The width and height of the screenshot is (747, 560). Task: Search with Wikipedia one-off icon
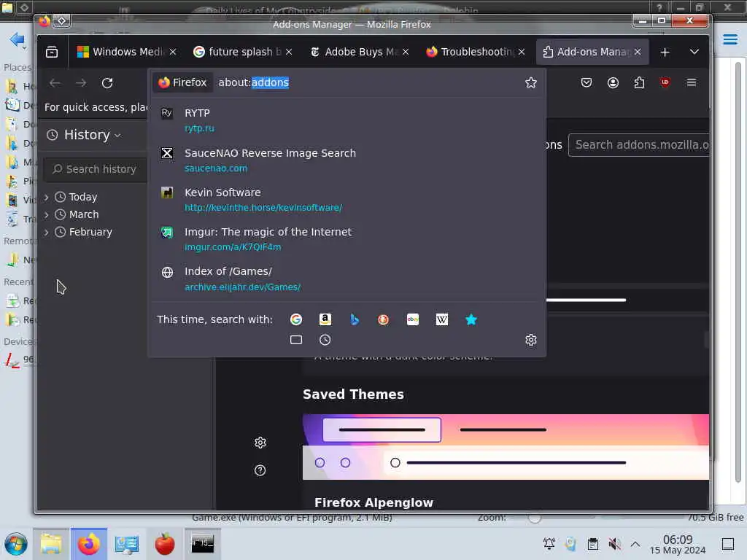[441, 319]
